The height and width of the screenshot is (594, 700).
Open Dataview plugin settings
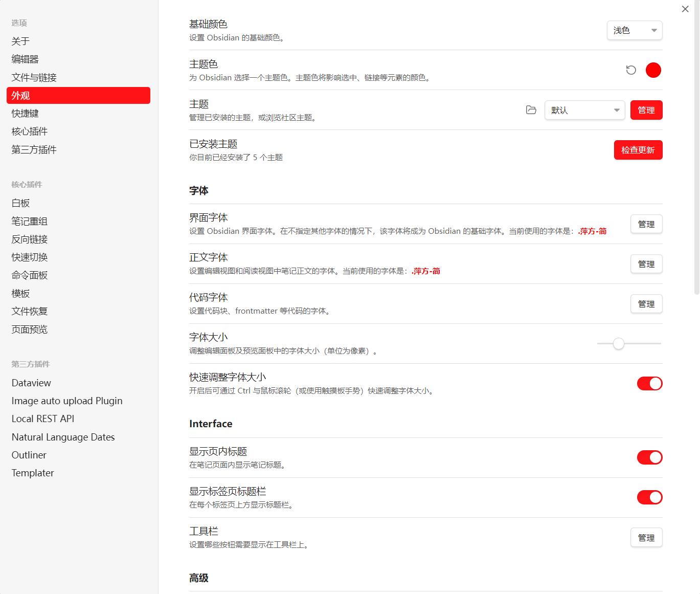pyautogui.click(x=78, y=383)
